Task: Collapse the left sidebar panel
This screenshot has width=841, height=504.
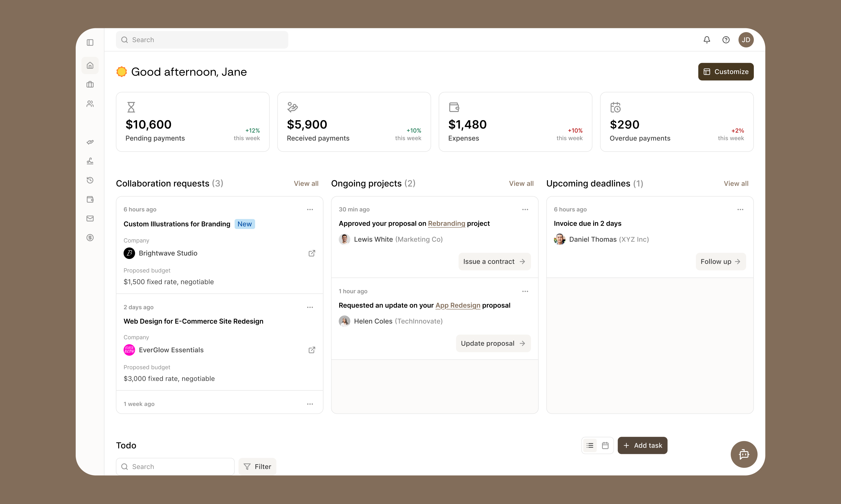Action: (90, 43)
